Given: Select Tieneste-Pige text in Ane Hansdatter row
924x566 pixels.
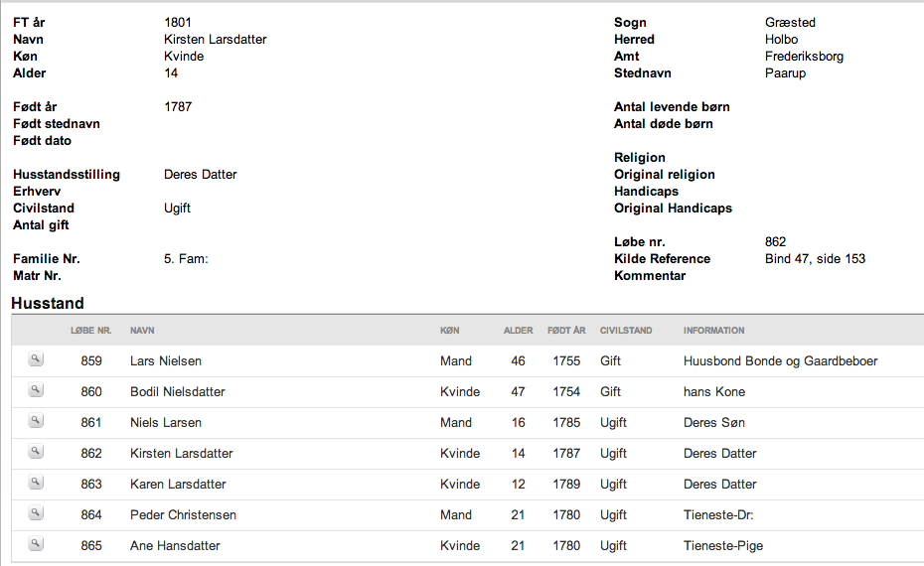Looking at the screenshot, I should click(723, 545).
